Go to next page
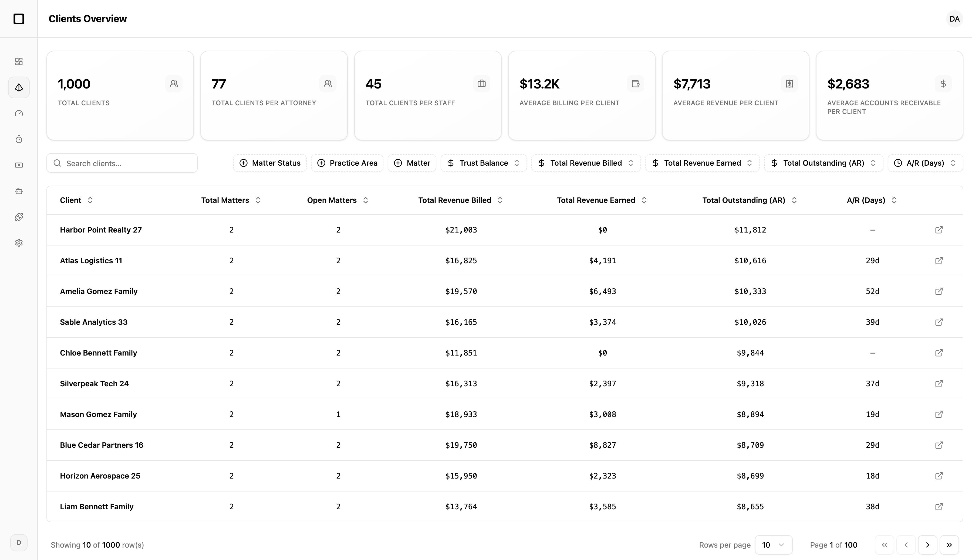The width and height of the screenshot is (972, 560). pyautogui.click(x=927, y=545)
